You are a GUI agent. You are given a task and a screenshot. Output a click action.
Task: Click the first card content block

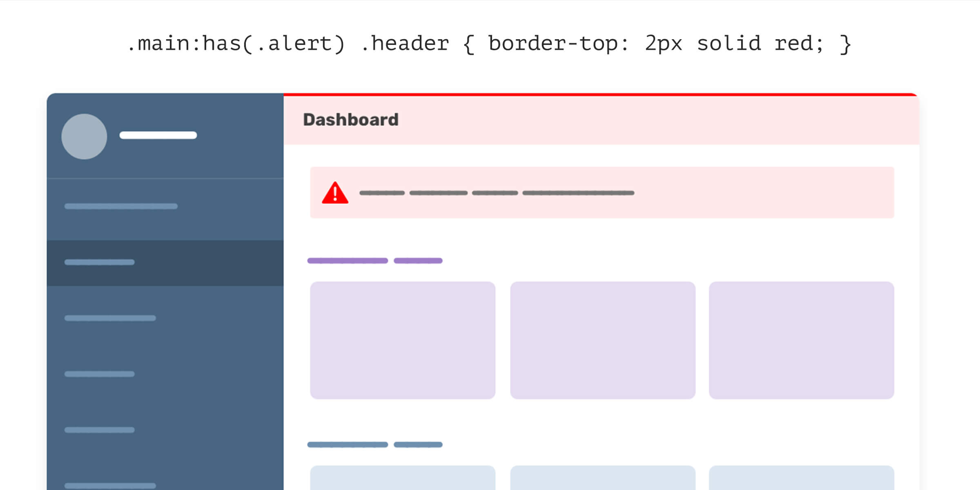pyautogui.click(x=403, y=338)
